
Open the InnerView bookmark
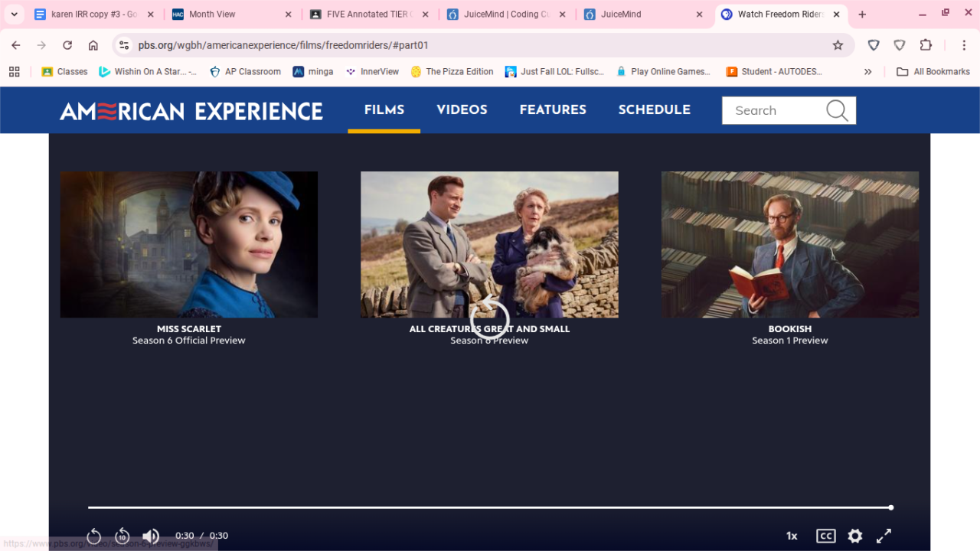coord(372,71)
